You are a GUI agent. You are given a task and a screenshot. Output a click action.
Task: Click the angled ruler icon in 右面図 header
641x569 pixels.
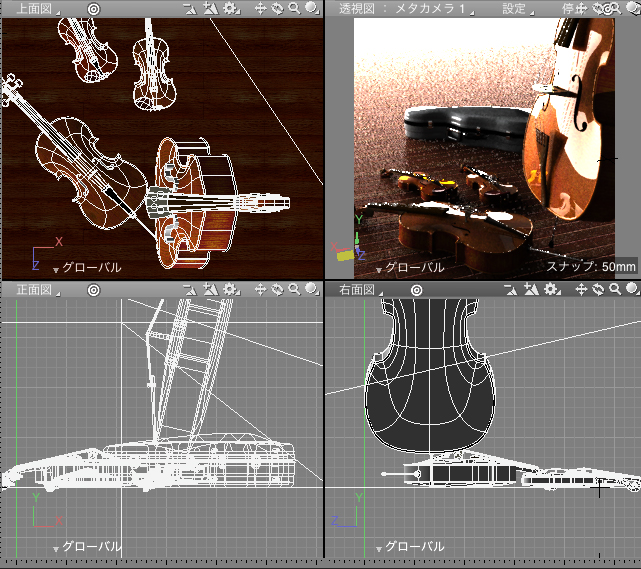pyautogui.click(x=511, y=290)
